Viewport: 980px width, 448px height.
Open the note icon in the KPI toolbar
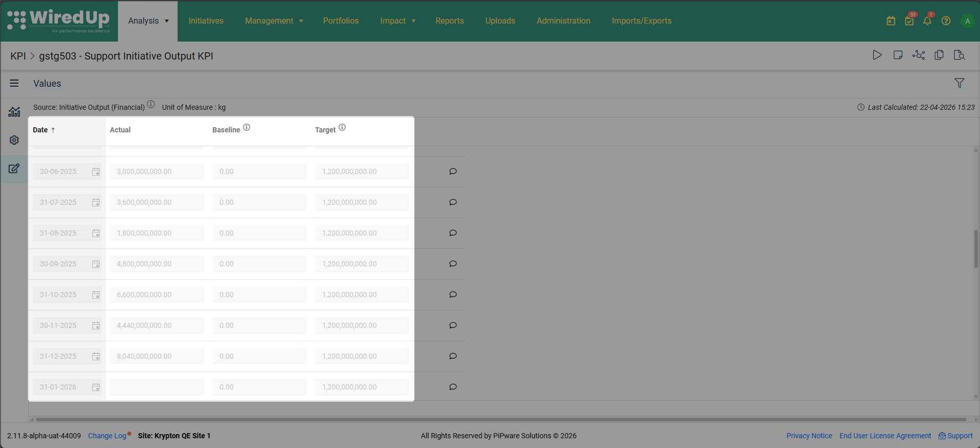[898, 55]
